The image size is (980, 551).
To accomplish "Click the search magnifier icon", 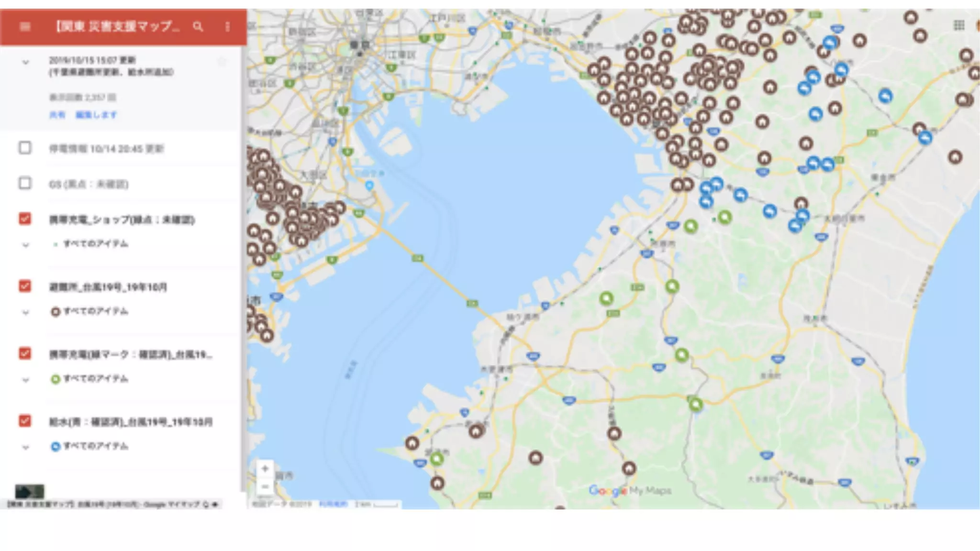I will point(198,27).
